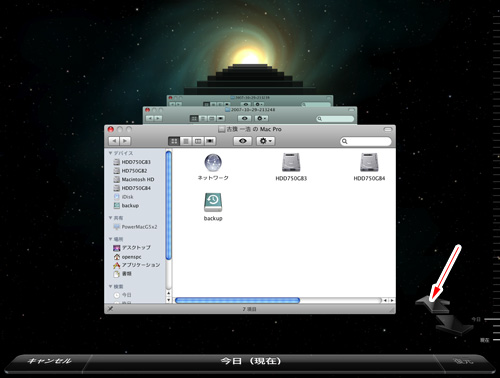This screenshot has width=500, height=378.
Task: Collapse the 共有 sidebar section
Action: point(110,218)
